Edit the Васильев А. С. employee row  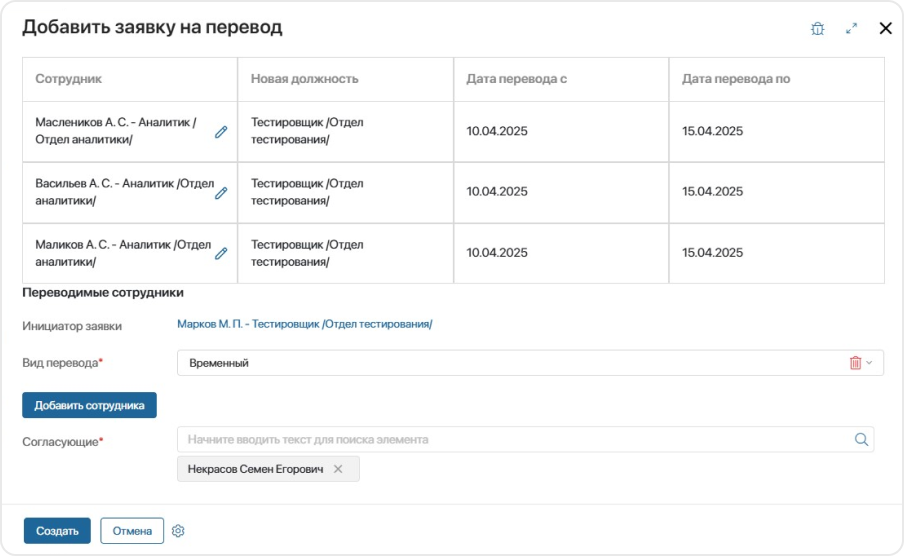point(221,193)
